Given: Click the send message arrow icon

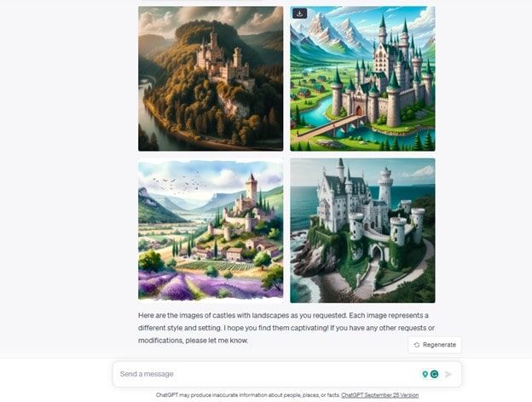Looking at the screenshot, I should point(448,374).
